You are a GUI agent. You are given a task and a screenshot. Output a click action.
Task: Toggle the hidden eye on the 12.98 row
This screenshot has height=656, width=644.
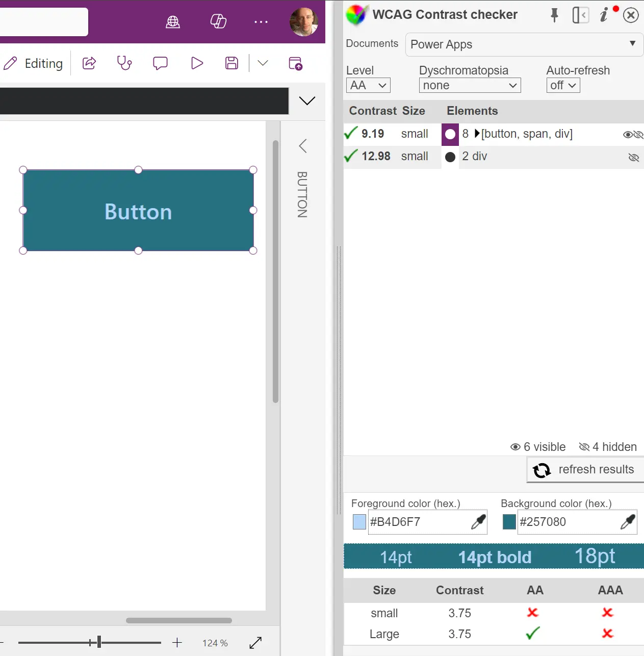pyautogui.click(x=634, y=158)
